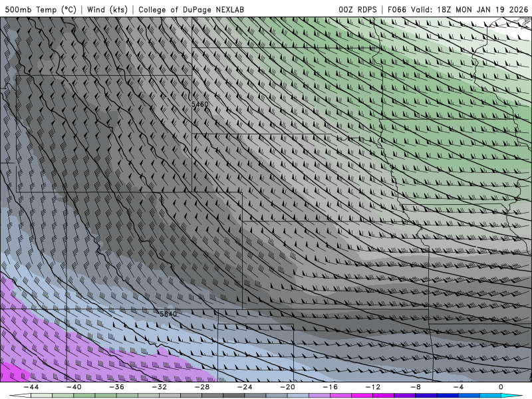Image resolution: width=532 pixels, height=399 pixels.
Task: Click the 5460 height contour label
Action: (200, 104)
